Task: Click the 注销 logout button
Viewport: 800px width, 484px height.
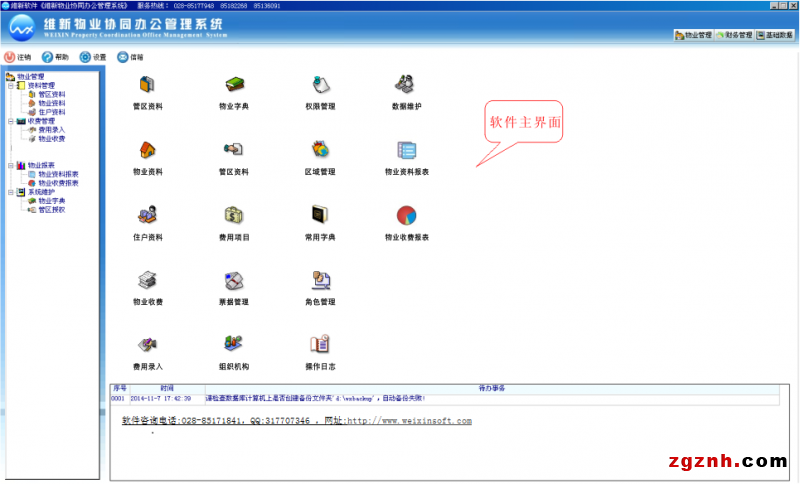Action: pos(18,57)
